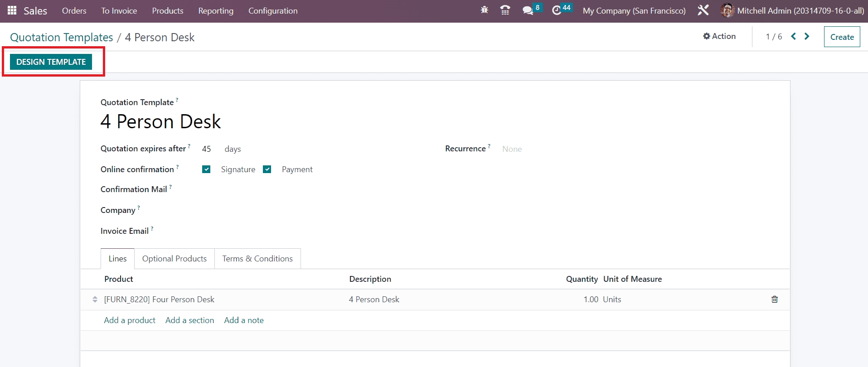Open the Action dropdown menu
Screen dimensions: 868x367
(719, 36)
